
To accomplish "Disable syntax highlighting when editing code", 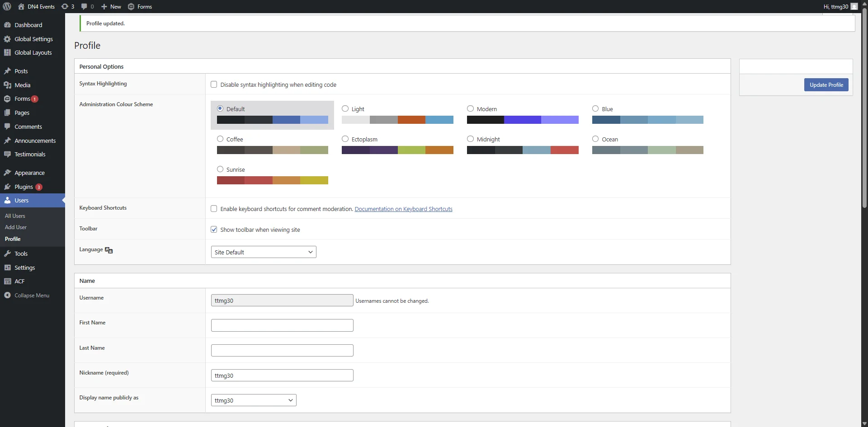I will tap(214, 84).
